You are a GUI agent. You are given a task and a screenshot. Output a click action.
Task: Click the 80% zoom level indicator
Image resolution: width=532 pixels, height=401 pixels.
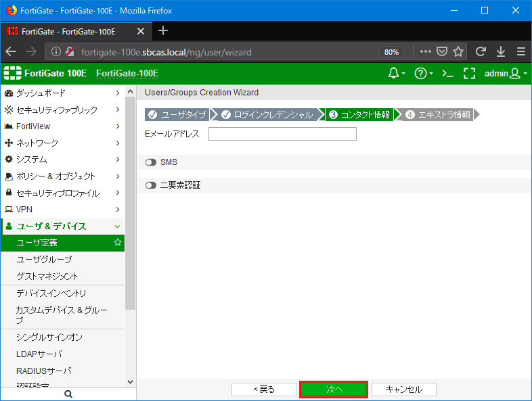click(391, 52)
